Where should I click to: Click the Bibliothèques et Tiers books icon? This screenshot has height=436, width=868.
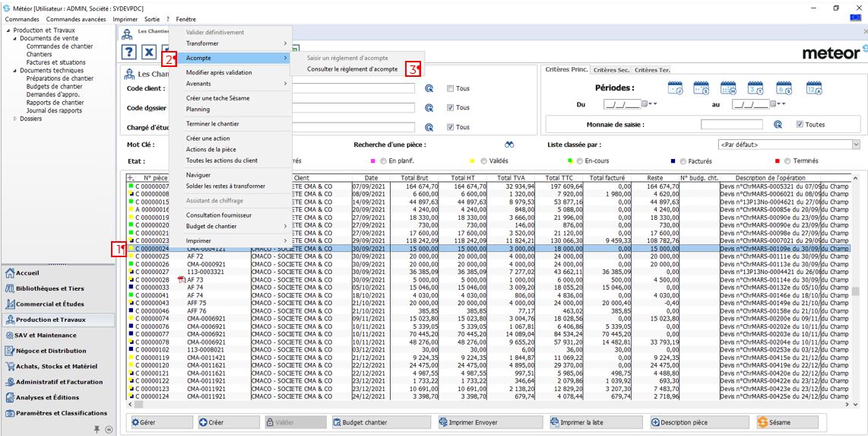click(10, 288)
